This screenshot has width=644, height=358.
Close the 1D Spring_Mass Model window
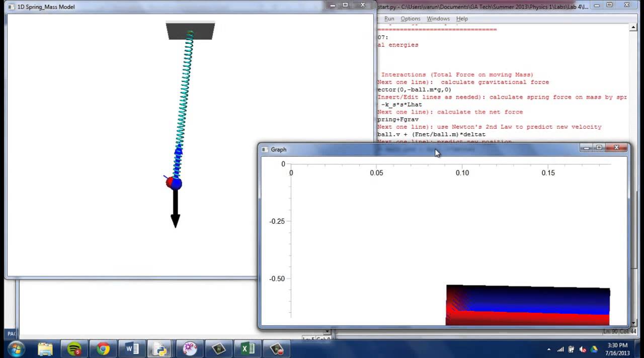click(x=362, y=5)
